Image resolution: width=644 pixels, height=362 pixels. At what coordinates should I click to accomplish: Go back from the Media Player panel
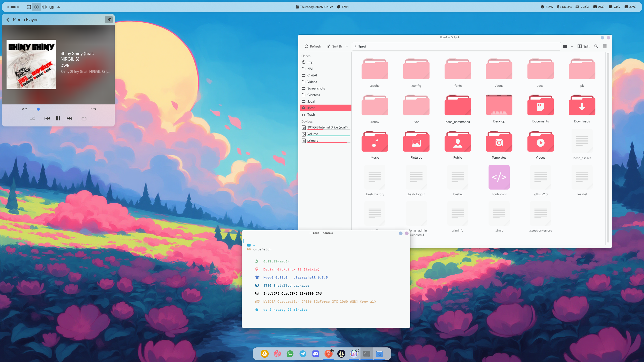click(8, 20)
